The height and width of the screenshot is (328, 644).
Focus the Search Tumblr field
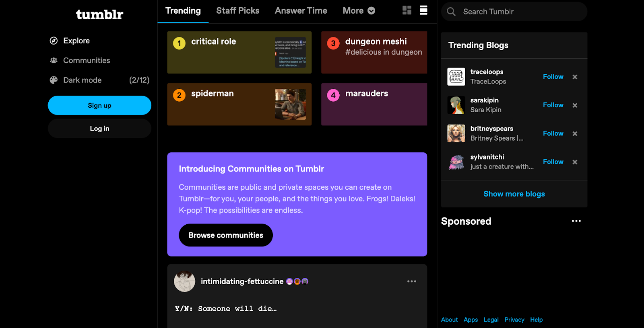[x=514, y=12]
